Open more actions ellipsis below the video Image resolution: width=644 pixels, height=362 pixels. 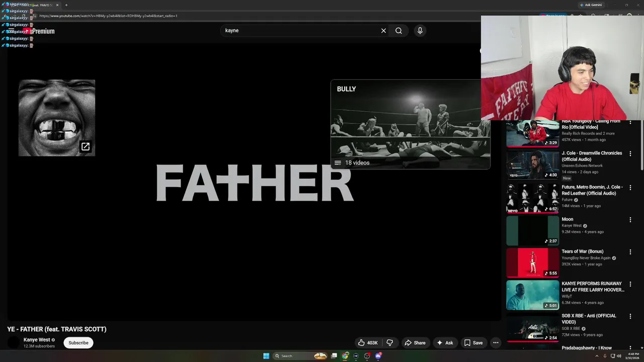[496, 343]
